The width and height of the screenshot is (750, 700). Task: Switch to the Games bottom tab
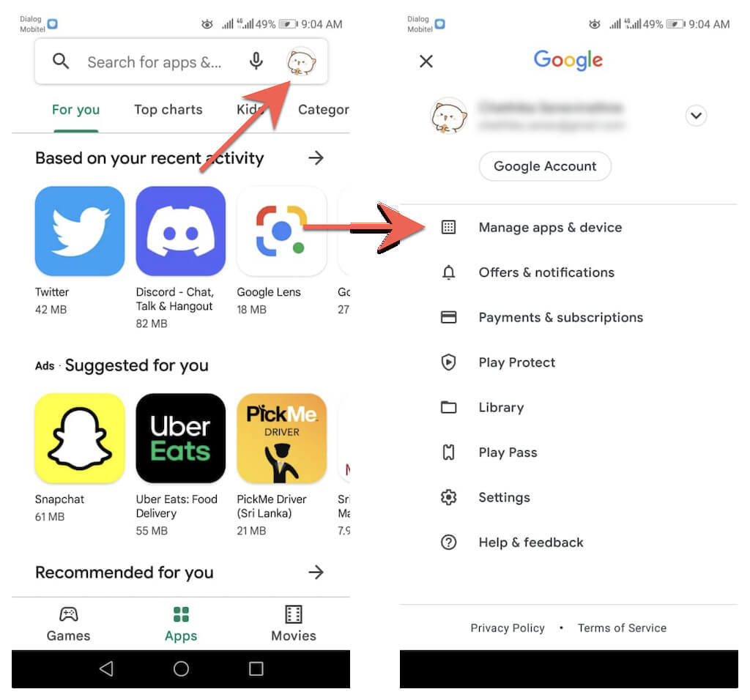pyautogui.click(x=68, y=624)
